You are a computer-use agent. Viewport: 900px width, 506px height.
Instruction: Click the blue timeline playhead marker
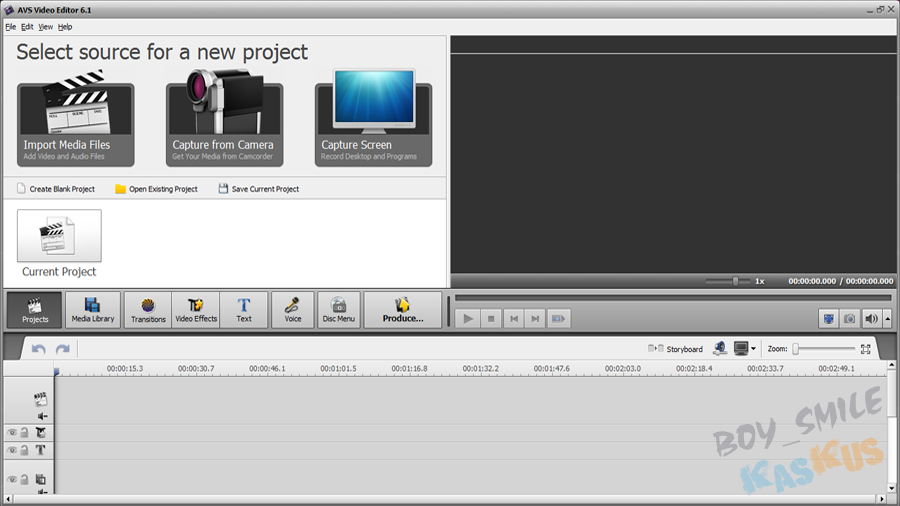pyautogui.click(x=56, y=372)
